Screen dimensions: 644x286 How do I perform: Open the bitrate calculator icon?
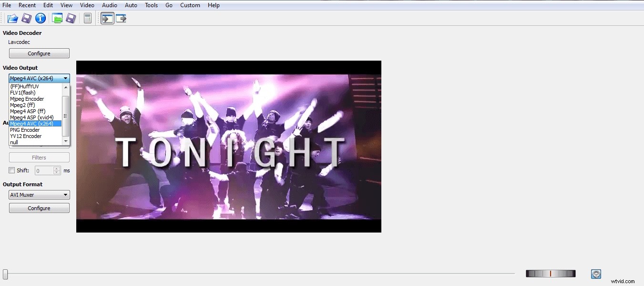click(87, 18)
